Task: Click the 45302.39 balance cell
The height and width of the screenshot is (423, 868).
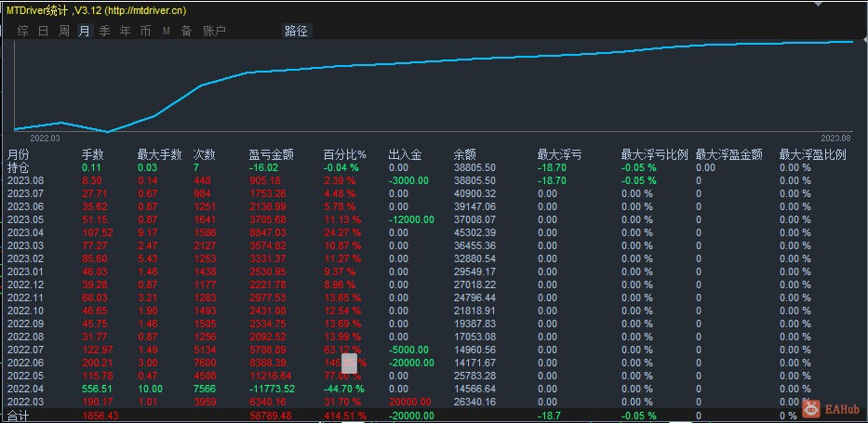Action: click(474, 232)
